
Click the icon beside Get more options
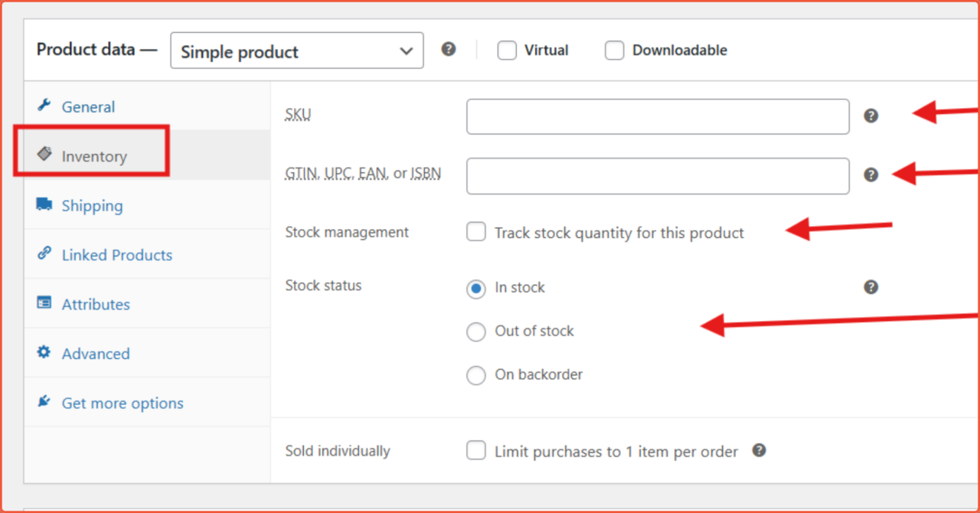(44, 402)
